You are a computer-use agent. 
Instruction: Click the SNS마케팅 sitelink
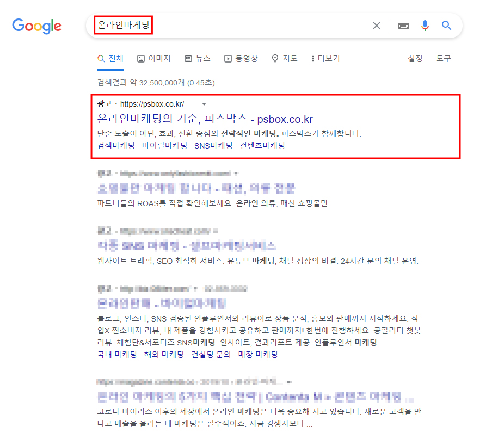coord(213,146)
